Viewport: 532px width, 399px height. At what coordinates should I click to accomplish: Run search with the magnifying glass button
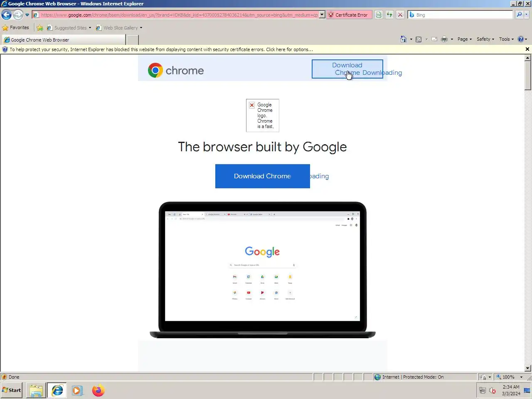pos(519,15)
